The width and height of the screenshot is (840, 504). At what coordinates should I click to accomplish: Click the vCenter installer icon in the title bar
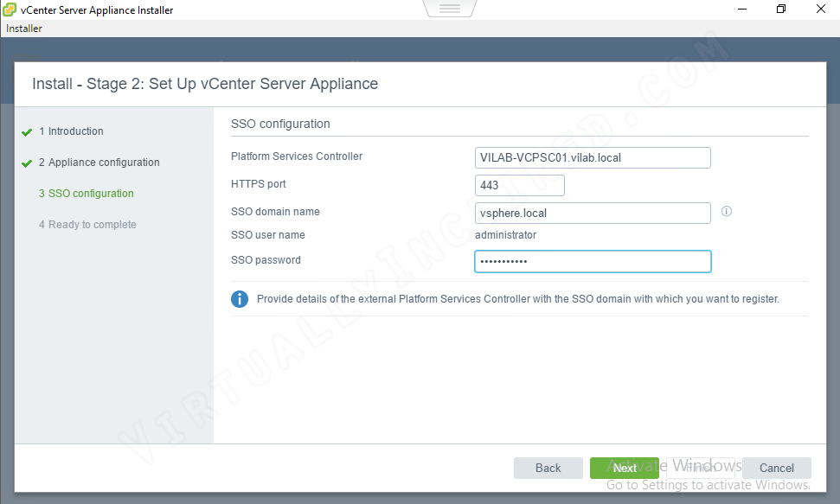pyautogui.click(x=10, y=10)
